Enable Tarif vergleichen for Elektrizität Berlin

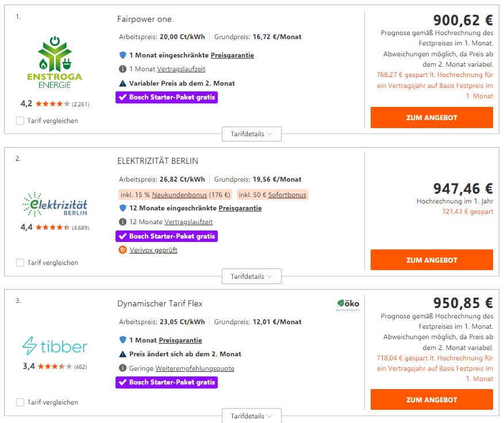coord(20,263)
